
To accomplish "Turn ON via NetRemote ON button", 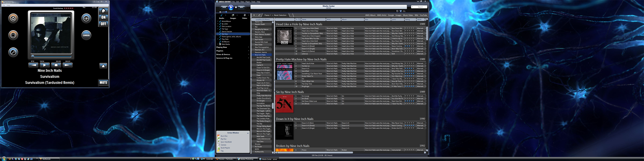I will (x=103, y=17).
